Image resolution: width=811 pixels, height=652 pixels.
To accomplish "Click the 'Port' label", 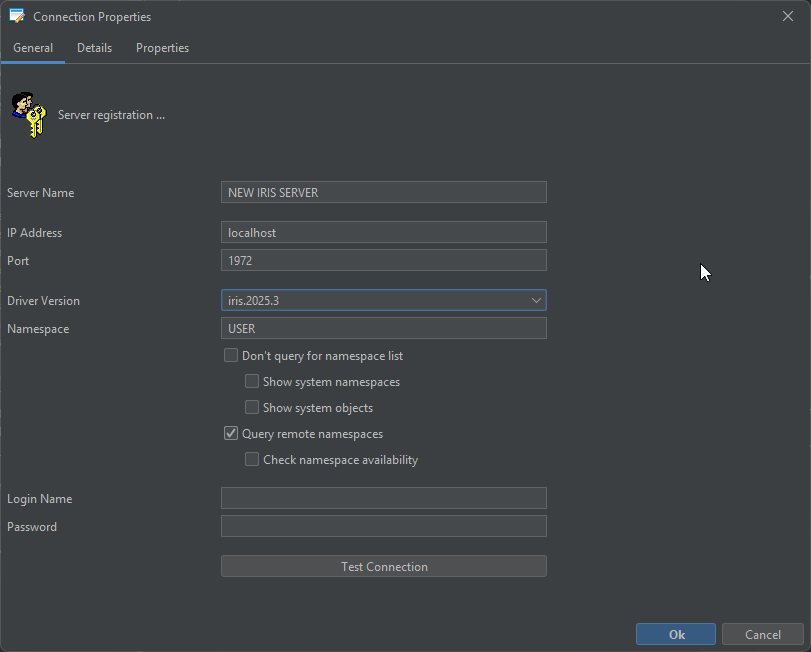I will (18, 261).
